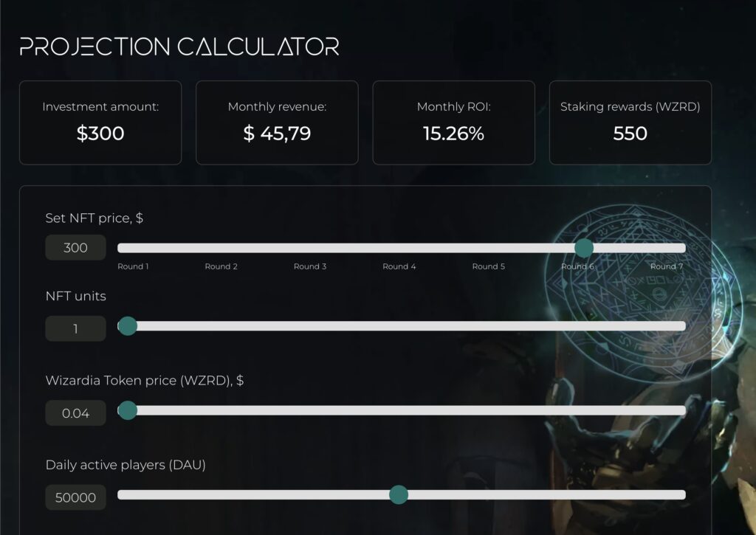Select Round 3 on the price slider

pyautogui.click(x=310, y=266)
